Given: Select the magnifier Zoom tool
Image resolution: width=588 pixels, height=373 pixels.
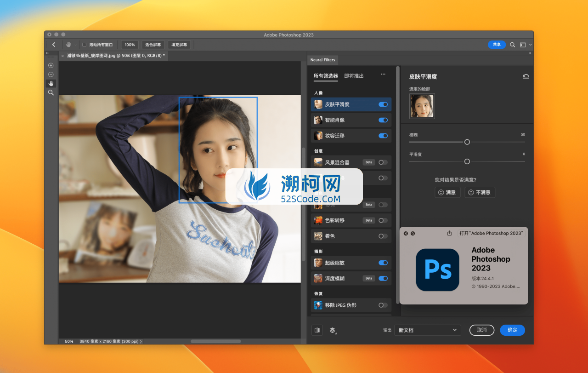Looking at the screenshot, I should pyautogui.click(x=51, y=92).
